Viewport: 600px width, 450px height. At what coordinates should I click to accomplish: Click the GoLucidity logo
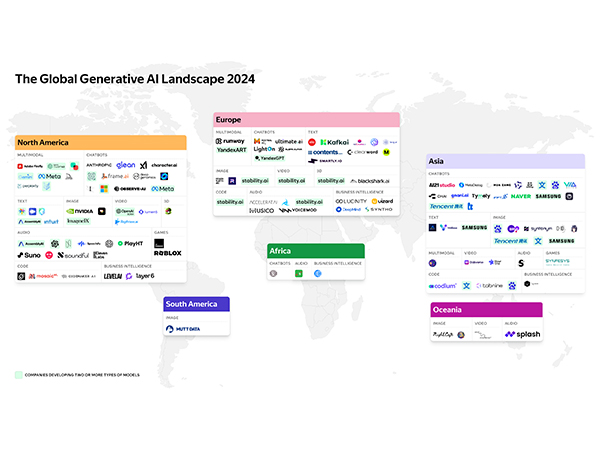(351, 201)
